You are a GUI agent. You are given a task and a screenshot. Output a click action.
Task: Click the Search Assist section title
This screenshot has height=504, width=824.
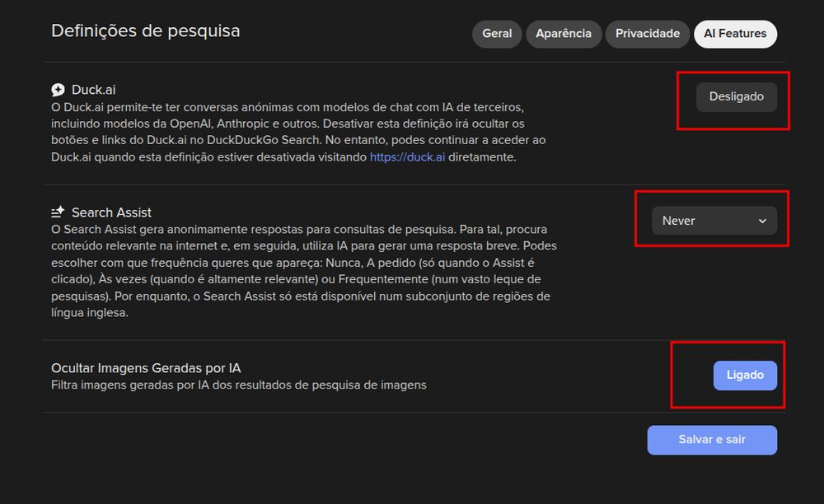(x=111, y=212)
